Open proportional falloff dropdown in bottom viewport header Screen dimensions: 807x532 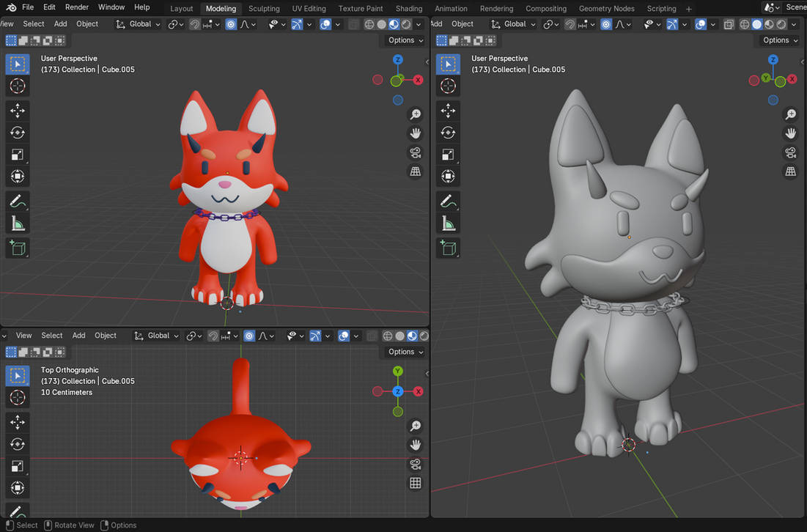[266, 336]
